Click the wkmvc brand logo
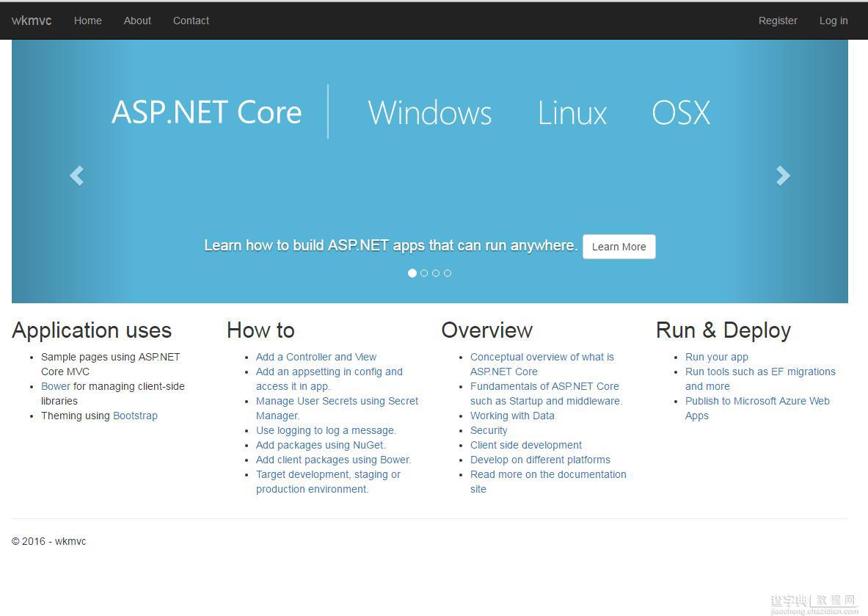The image size is (868, 616). coord(32,21)
